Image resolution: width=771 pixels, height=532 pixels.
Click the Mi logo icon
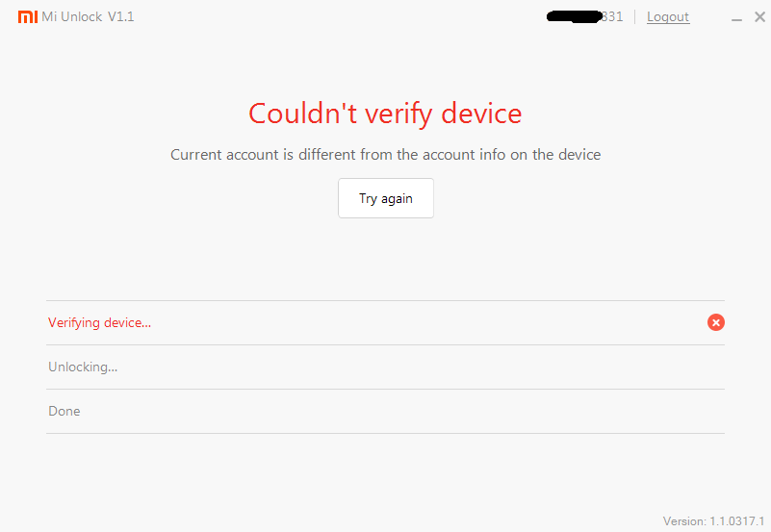tap(27, 17)
